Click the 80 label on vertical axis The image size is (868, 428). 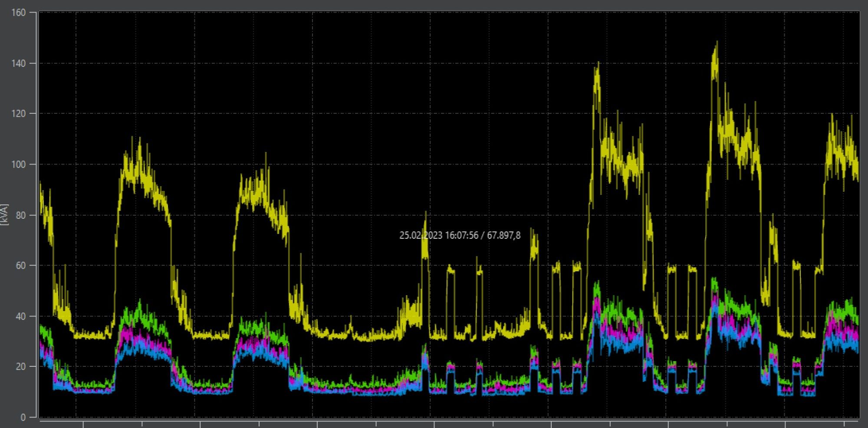tap(20, 215)
